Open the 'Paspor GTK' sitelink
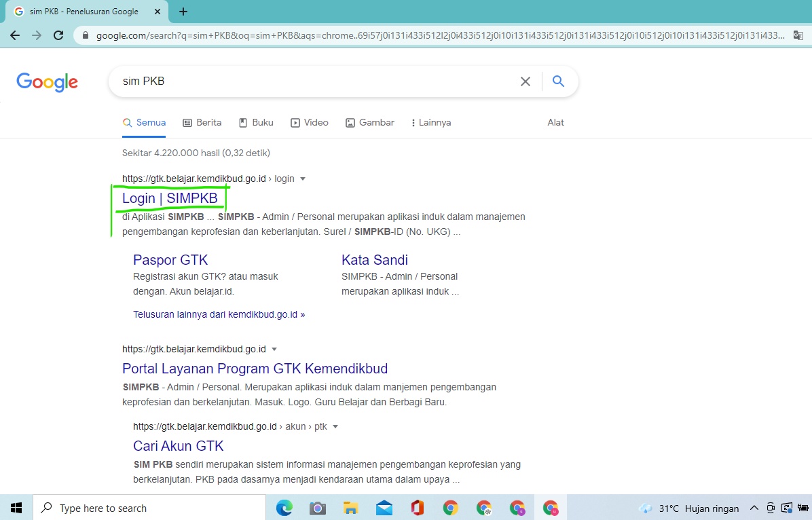This screenshot has height=520, width=812. coord(170,260)
